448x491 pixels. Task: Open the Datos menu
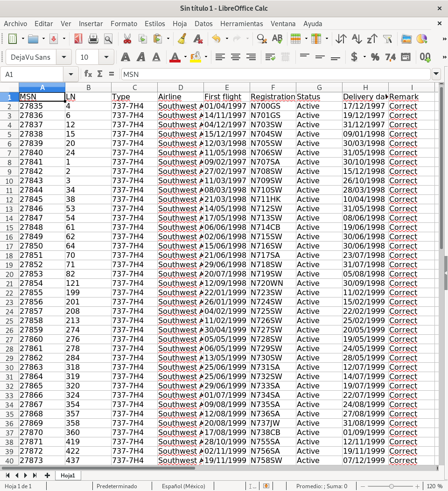point(203,23)
